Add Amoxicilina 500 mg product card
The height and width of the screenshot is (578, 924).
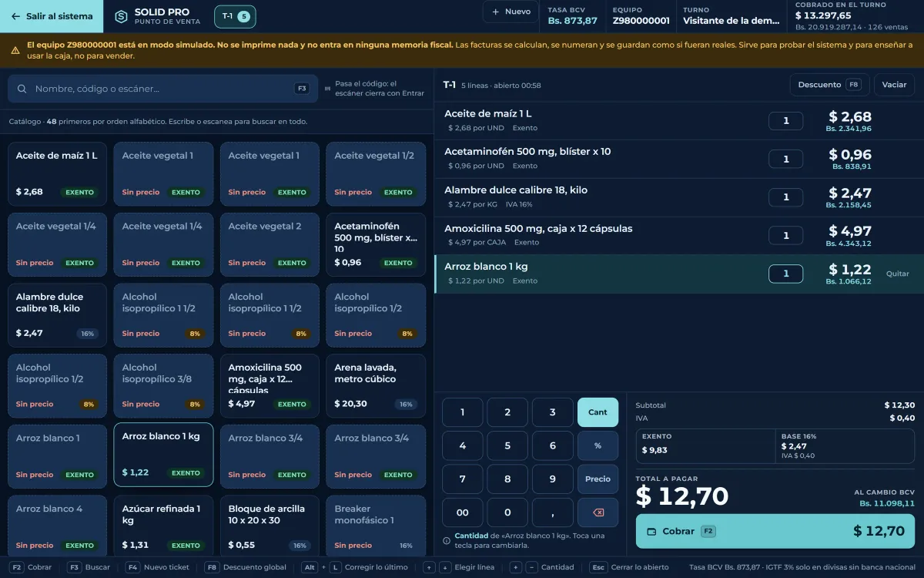click(269, 385)
